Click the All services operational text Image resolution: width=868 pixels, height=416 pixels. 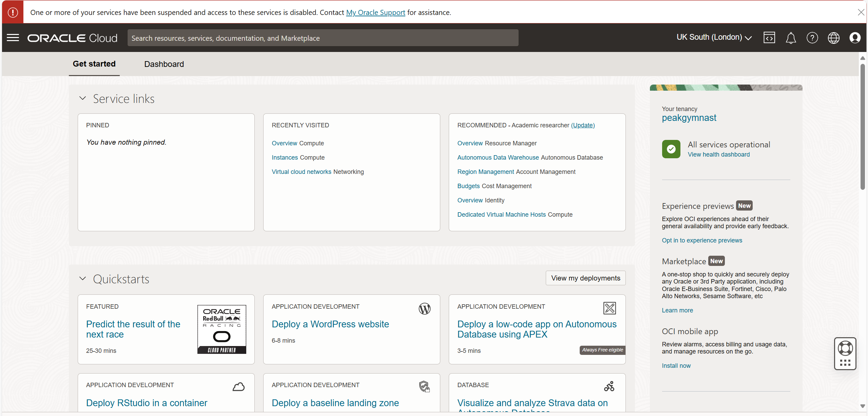(729, 145)
